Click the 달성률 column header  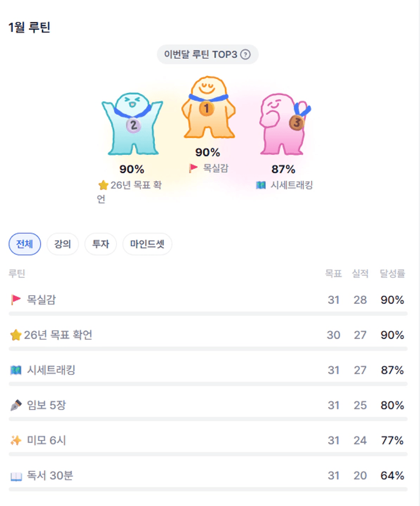click(x=392, y=274)
